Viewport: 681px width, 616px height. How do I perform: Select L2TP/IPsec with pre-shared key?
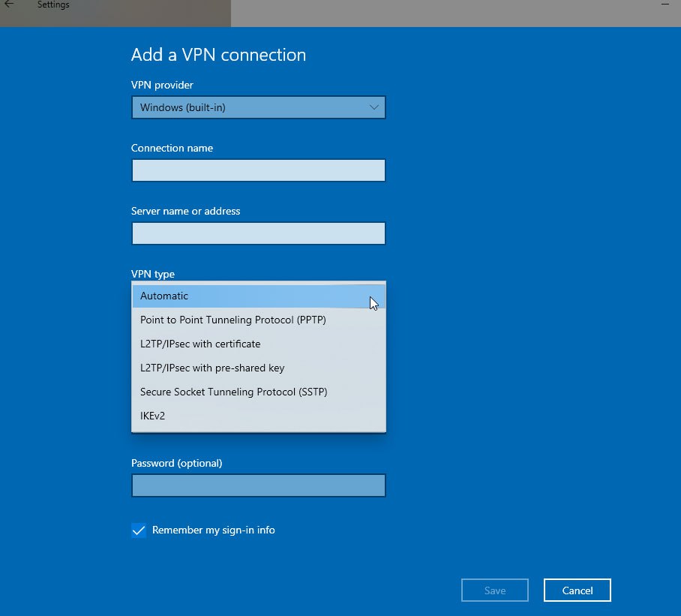click(x=259, y=368)
